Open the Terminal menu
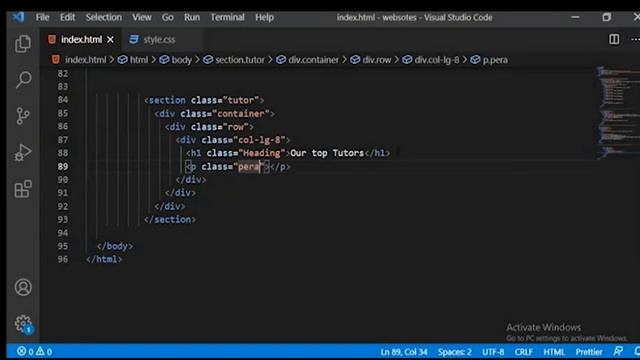 pos(227,17)
